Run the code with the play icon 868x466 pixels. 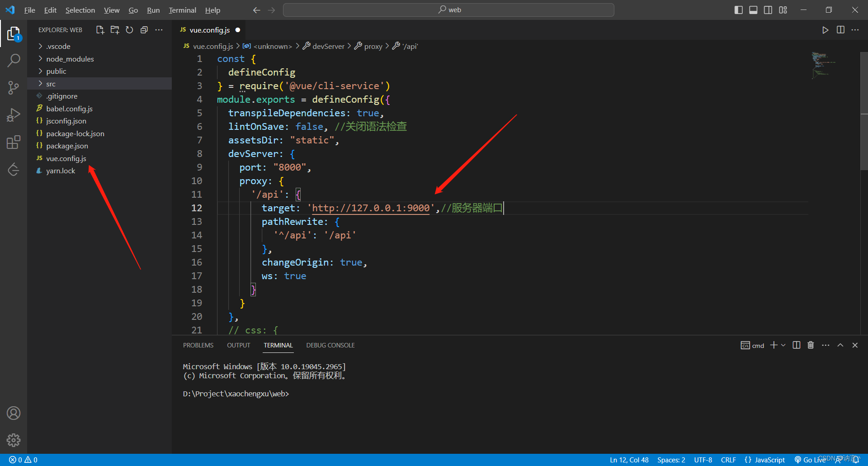(x=825, y=30)
